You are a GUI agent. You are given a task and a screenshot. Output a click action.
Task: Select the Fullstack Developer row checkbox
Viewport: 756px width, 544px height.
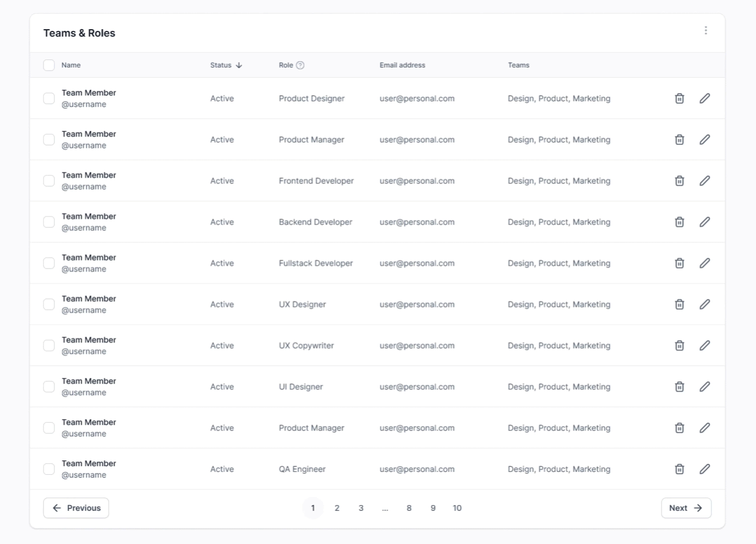click(49, 263)
